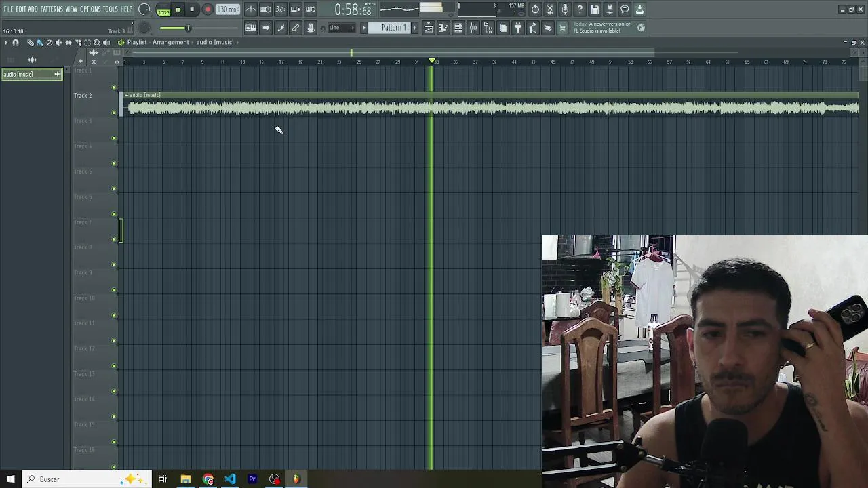Select the Slice tool
This screenshot has width=868, height=488.
pyautogui.click(x=77, y=43)
